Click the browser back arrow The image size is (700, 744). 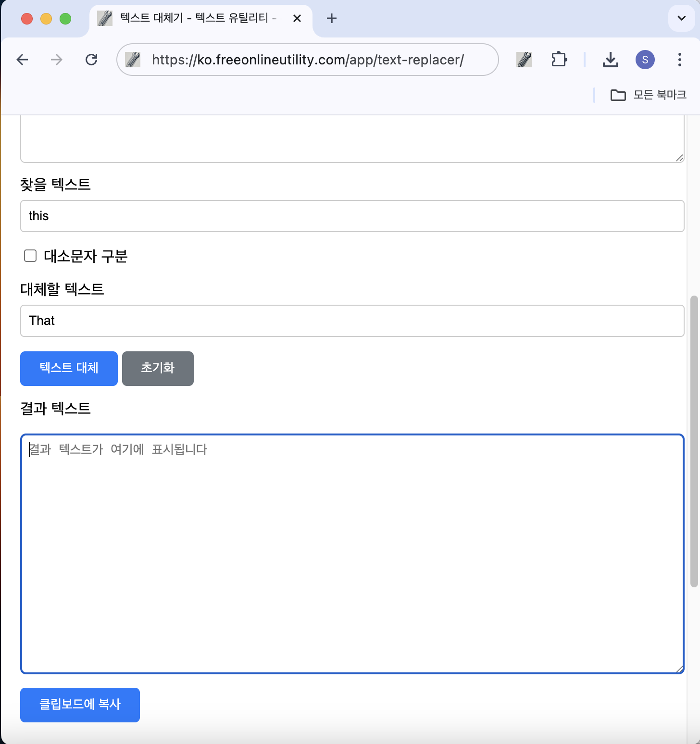click(23, 60)
